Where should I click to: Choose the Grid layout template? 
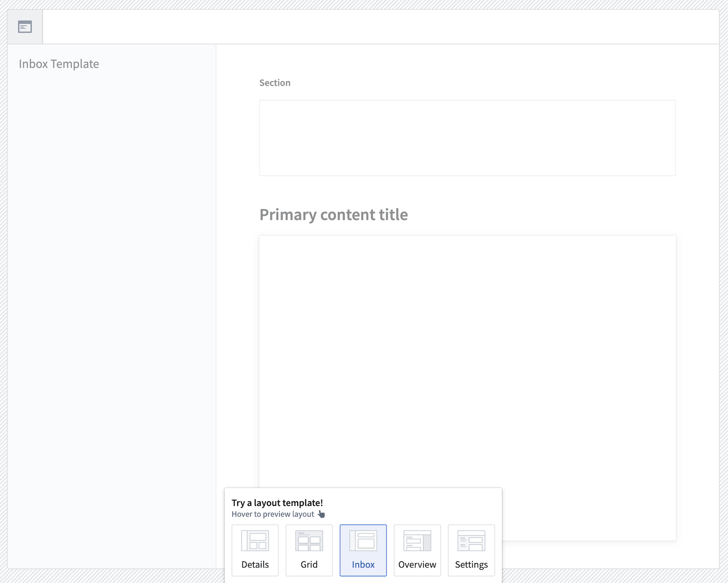[x=309, y=550]
